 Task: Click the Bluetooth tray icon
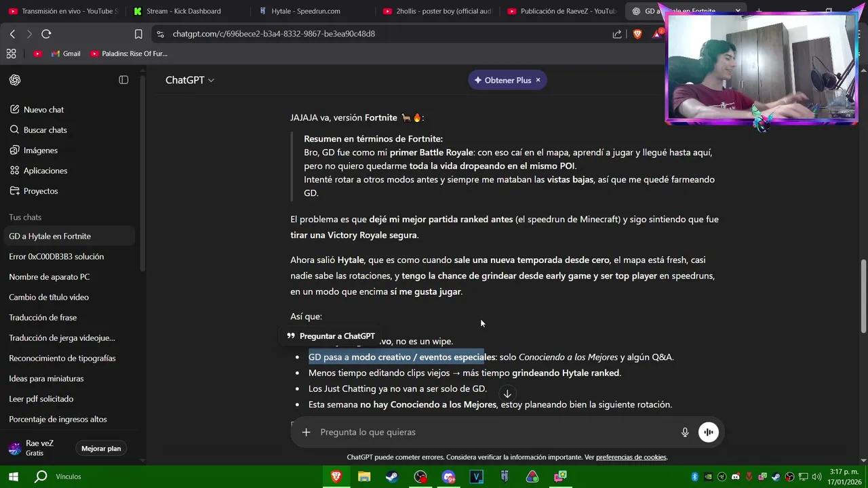coord(695,476)
